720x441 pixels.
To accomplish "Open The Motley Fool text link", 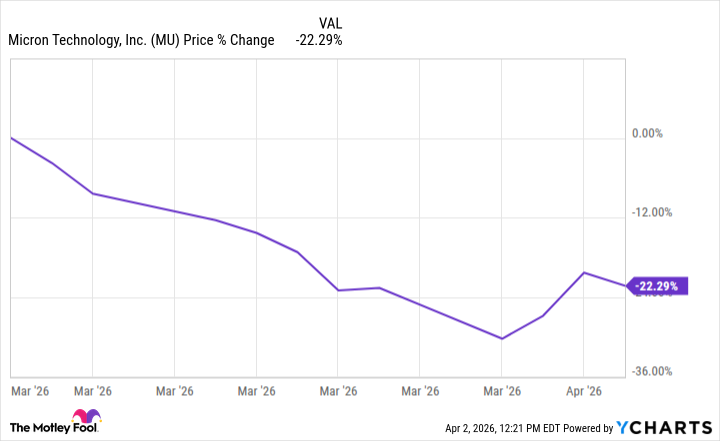I will pyautogui.click(x=40, y=428).
